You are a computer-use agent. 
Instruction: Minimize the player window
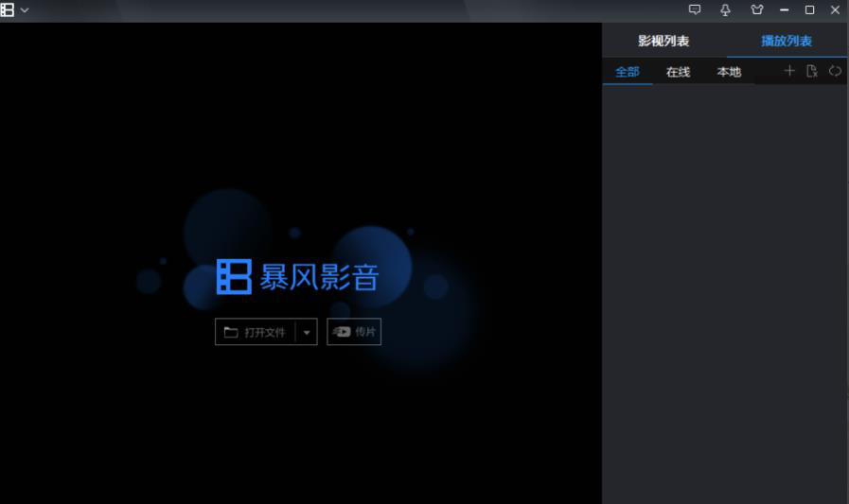coord(784,9)
